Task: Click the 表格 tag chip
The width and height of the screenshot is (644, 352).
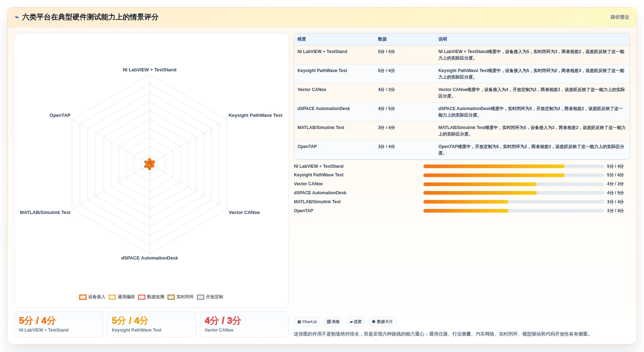Action: (x=333, y=322)
